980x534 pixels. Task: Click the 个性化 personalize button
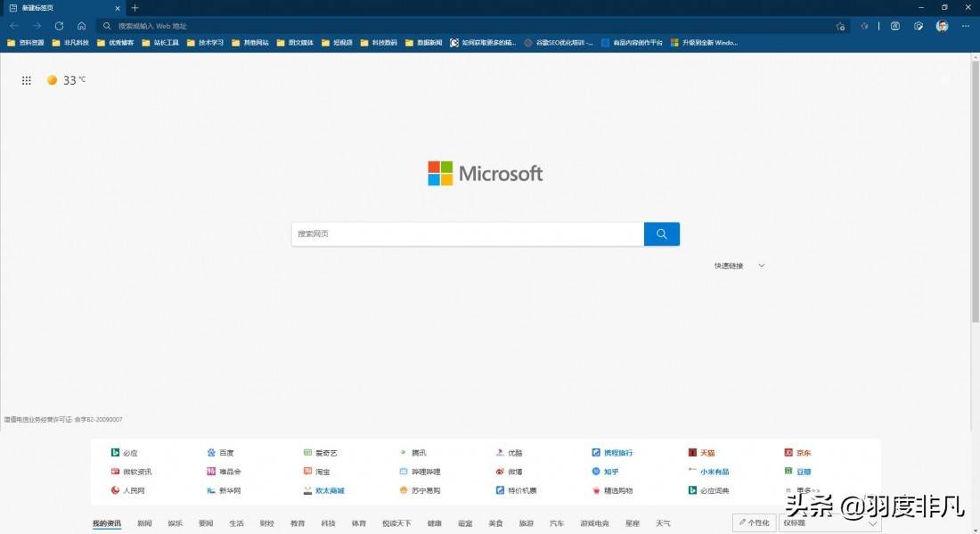click(754, 522)
